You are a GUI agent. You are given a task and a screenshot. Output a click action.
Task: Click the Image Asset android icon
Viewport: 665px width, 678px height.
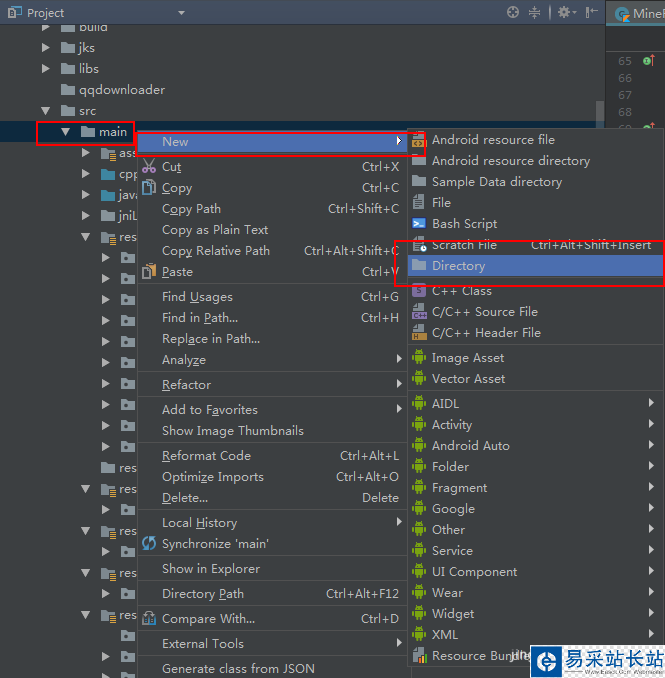point(419,358)
